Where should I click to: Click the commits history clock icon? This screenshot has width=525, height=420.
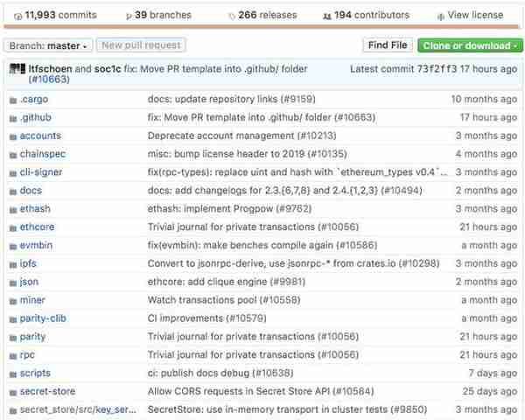pyautogui.click(x=18, y=16)
